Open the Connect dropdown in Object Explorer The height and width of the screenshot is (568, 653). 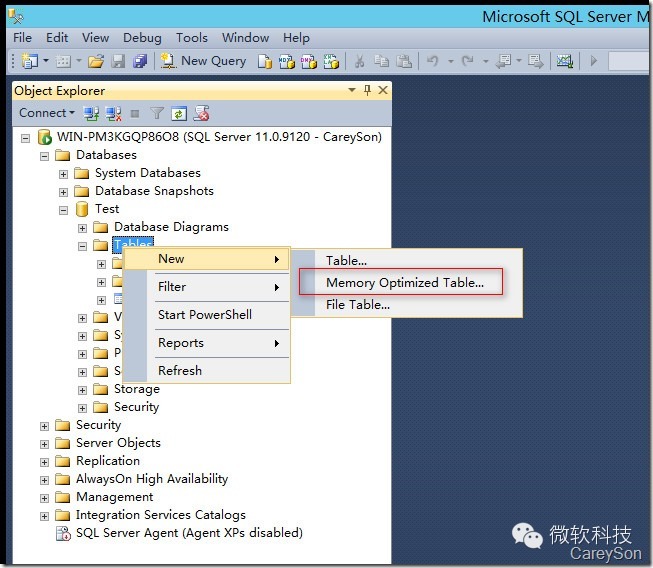(x=47, y=113)
